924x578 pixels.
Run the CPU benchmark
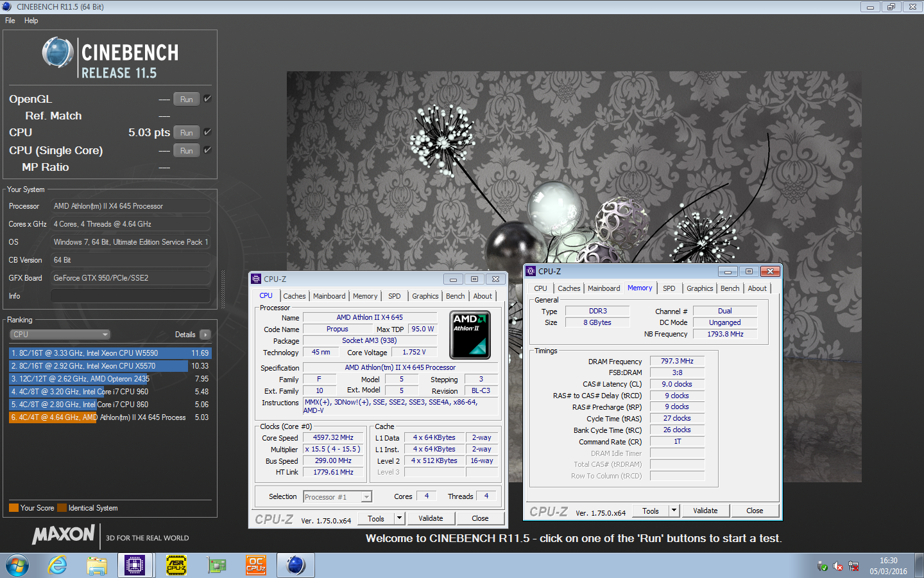187,132
